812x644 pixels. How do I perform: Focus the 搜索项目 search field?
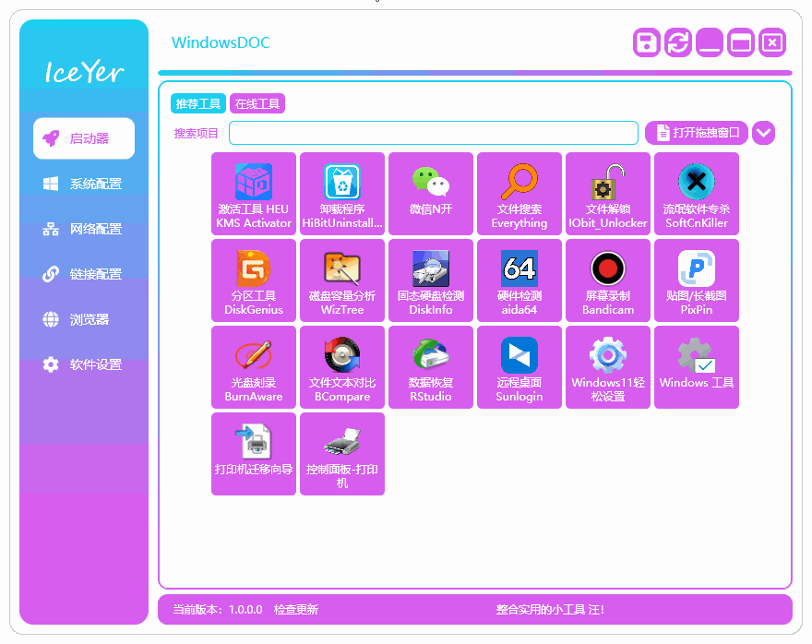[434, 133]
